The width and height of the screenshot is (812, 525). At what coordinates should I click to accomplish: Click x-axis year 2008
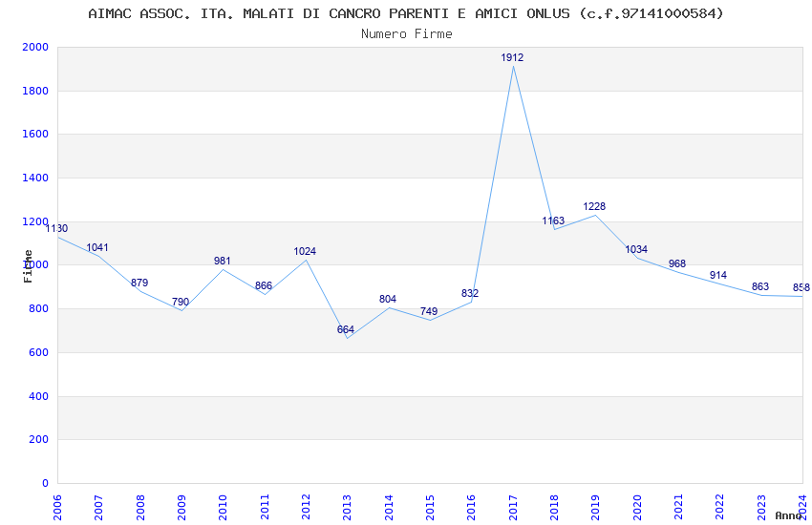click(139, 507)
